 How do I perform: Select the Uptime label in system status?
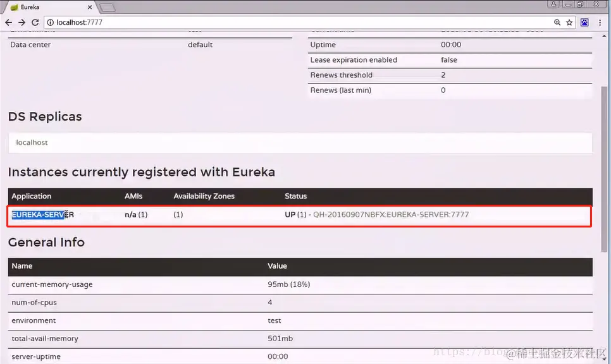pyautogui.click(x=323, y=45)
